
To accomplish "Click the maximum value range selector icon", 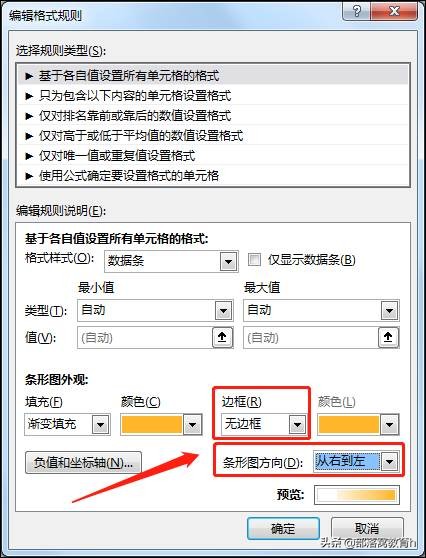I will (x=388, y=337).
